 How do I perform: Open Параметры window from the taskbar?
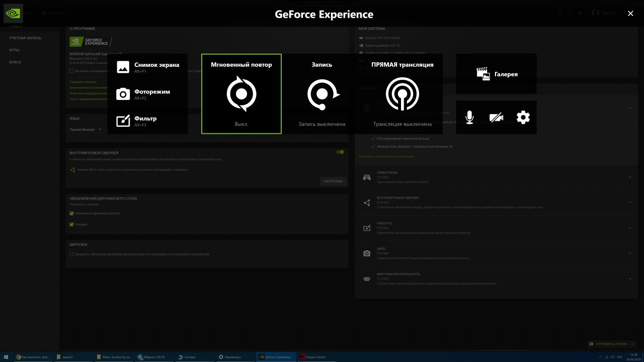[235, 357]
